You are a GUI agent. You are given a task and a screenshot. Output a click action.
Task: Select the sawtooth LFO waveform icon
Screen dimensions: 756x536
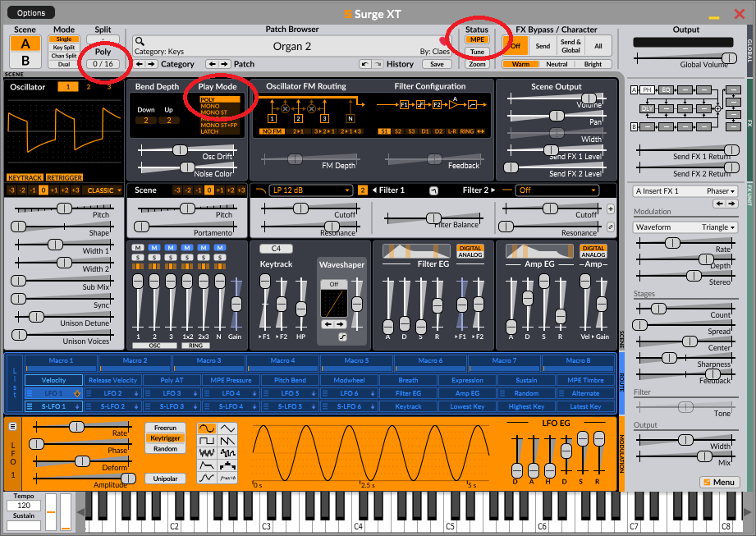(x=227, y=441)
